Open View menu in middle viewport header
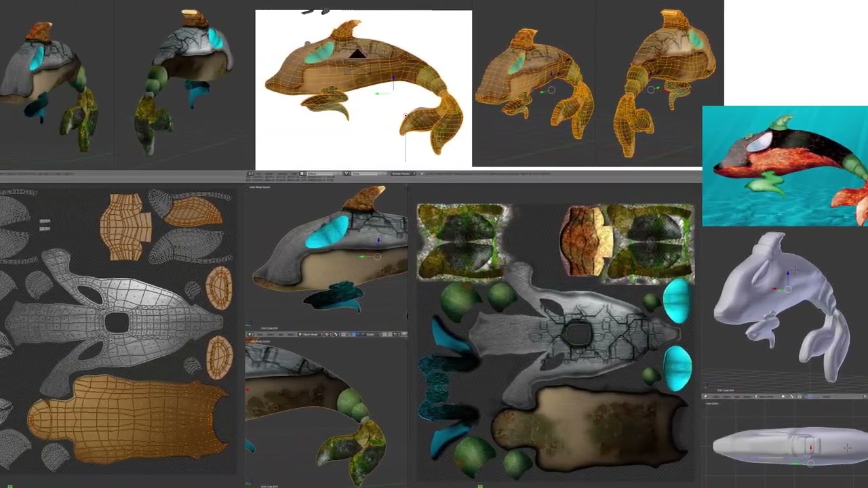868x488 pixels. [260, 334]
